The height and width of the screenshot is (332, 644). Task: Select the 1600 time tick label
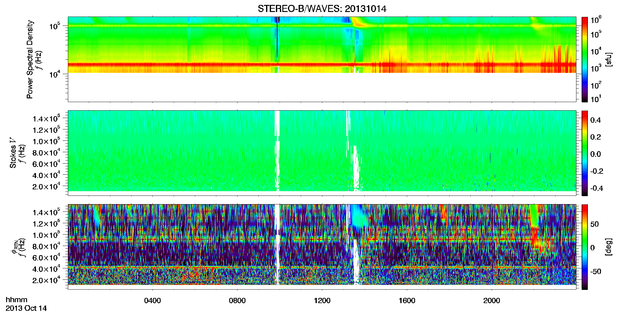407,301
